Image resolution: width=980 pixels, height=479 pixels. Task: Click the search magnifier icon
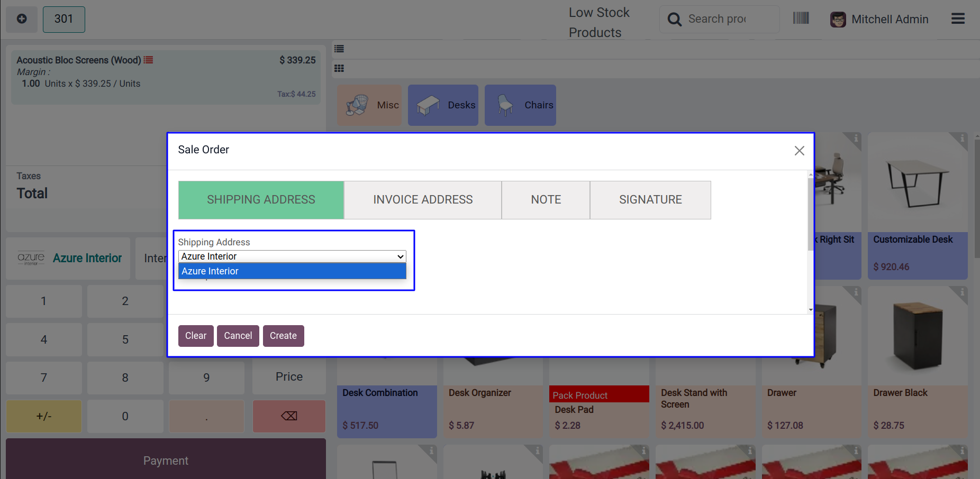point(674,20)
